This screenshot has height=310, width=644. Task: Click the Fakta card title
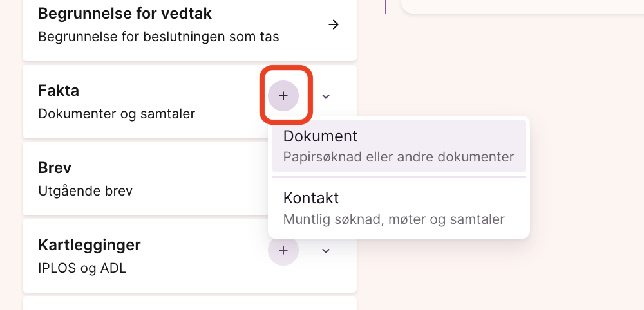pos(59,91)
